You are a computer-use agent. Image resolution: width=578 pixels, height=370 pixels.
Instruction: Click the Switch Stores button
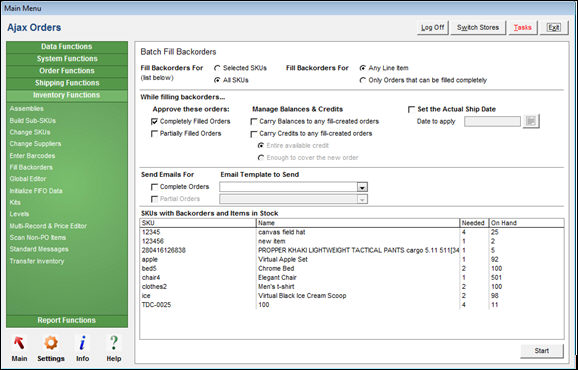[478, 28]
